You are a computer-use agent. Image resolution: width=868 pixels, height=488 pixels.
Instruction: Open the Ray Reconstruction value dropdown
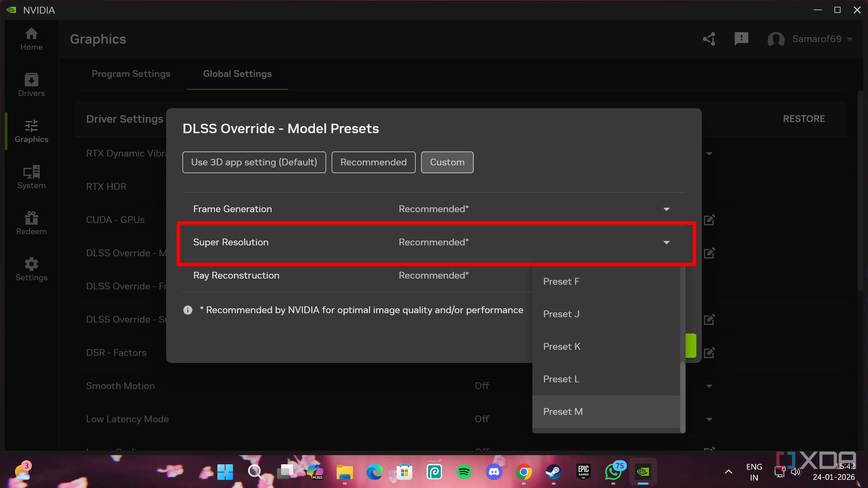click(x=434, y=276)
